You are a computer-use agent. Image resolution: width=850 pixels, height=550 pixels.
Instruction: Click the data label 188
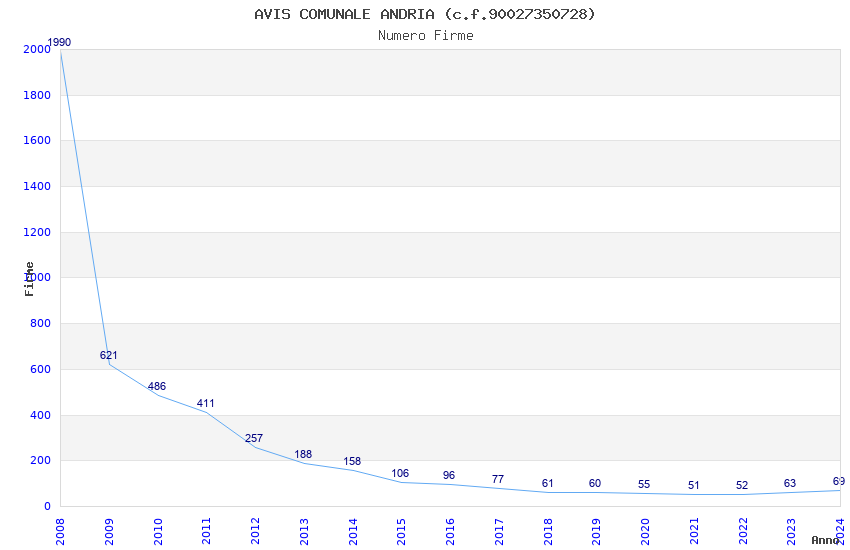(303, 454)
